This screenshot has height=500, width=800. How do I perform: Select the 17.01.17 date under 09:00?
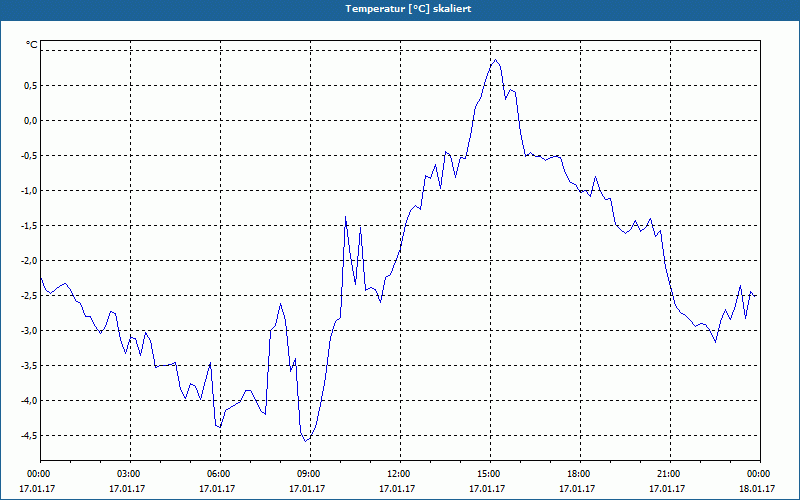307,489
